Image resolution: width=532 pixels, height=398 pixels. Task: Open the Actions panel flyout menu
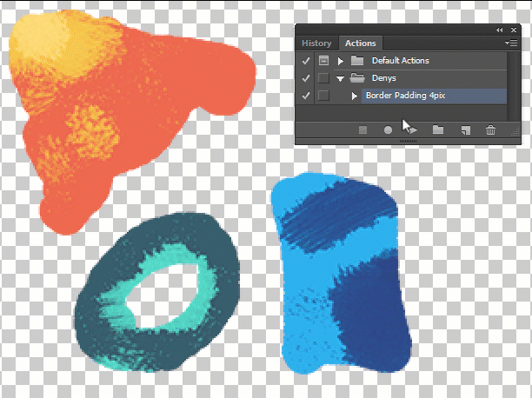[x=509, y=43]
